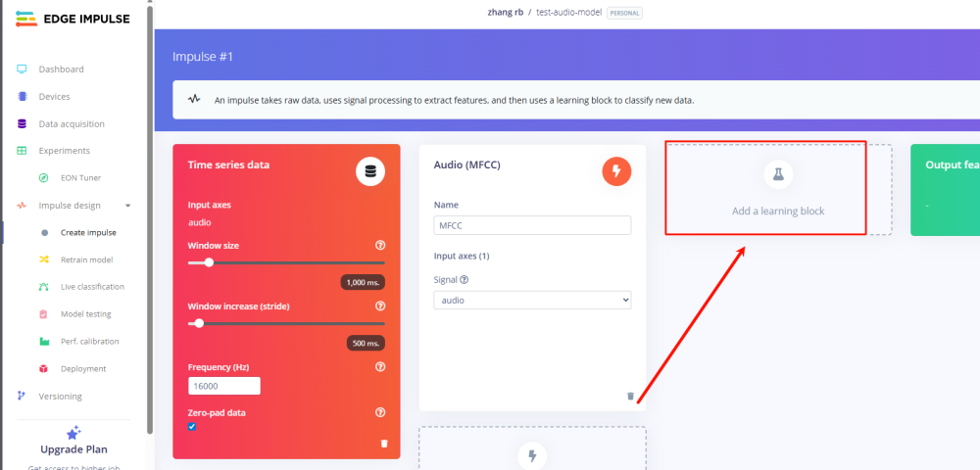Click the Window size slider handle
The image size is (980, 470).
pyautogui.click(x=209, y=262)
